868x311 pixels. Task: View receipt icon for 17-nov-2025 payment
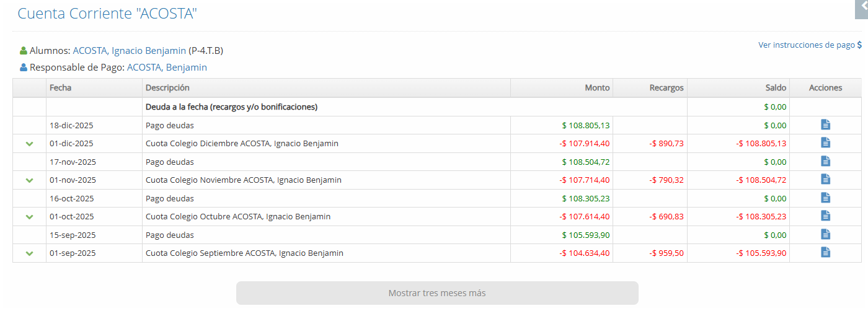pos(825,161)
